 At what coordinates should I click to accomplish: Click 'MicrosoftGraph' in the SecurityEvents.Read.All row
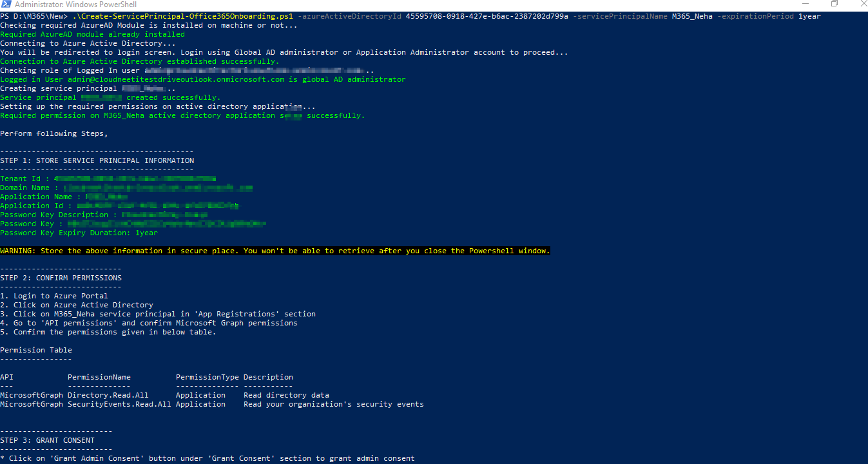click(32, 404)
